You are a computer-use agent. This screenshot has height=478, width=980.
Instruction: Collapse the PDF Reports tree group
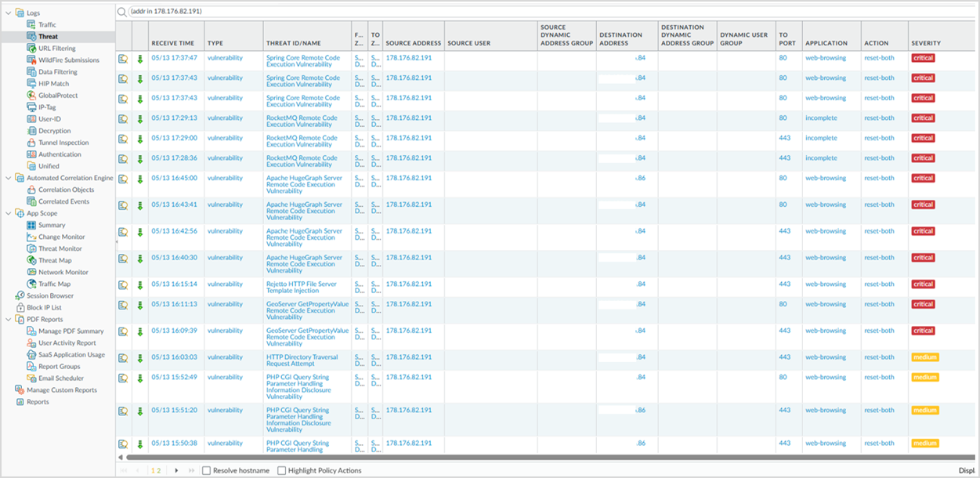pos(7,320)
